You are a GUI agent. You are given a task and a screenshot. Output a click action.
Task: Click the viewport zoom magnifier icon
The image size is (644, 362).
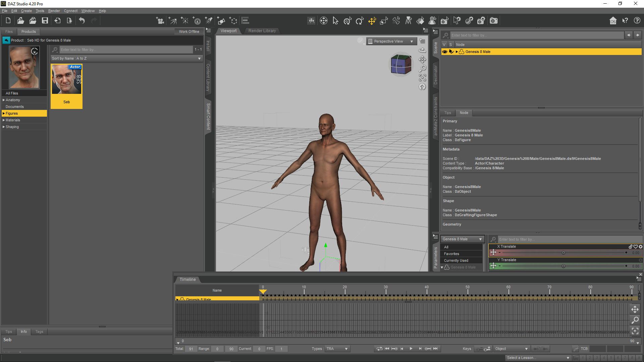pos(422,68)
